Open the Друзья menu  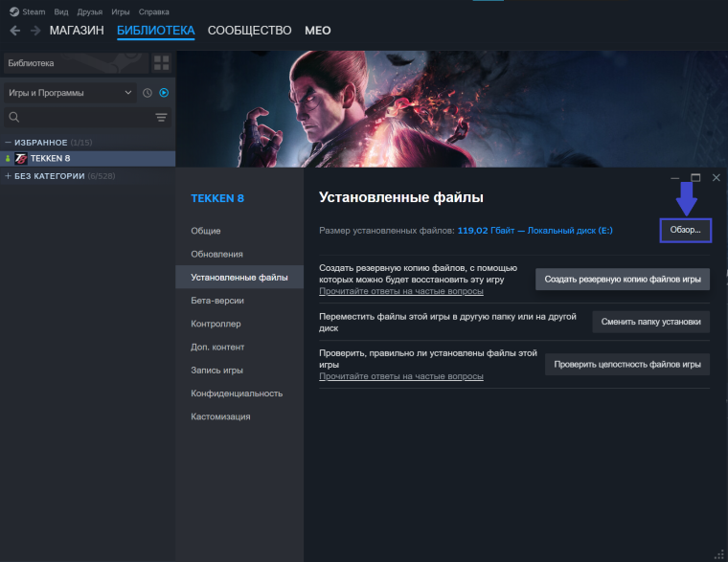click(90, 12)
